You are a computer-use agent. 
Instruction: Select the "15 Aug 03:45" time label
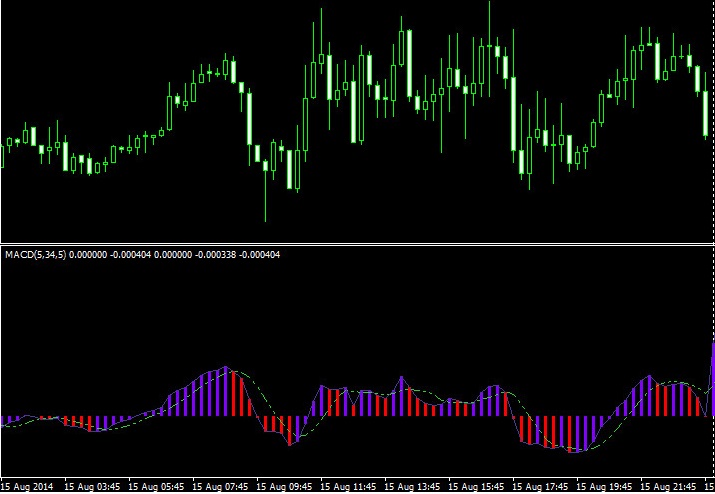(x=93, y=486)
